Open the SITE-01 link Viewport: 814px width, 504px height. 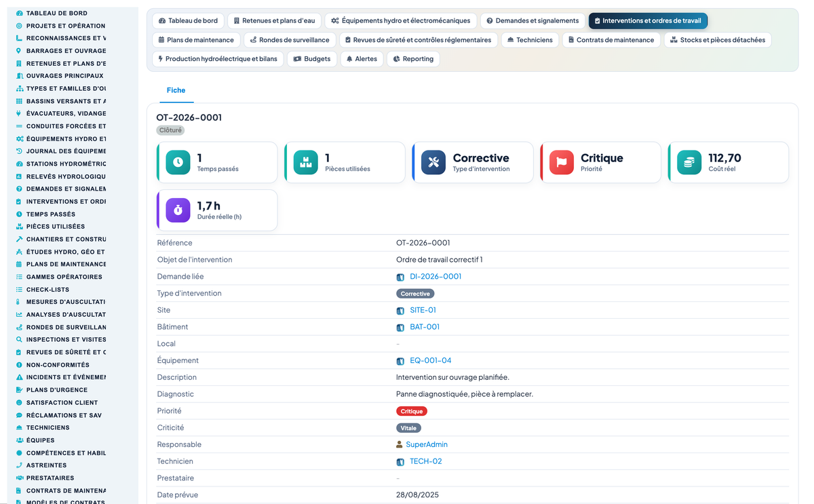pos(423,310)
